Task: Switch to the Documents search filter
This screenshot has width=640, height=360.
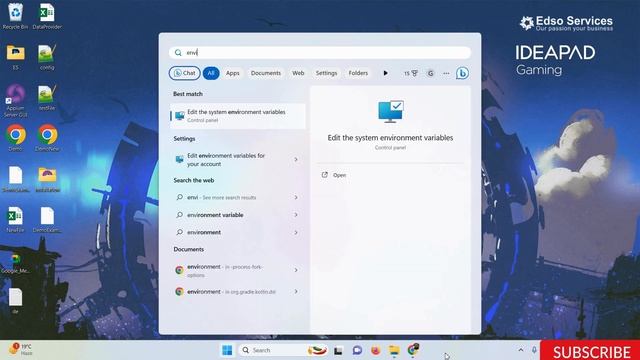Action: [x=266, y=73]
